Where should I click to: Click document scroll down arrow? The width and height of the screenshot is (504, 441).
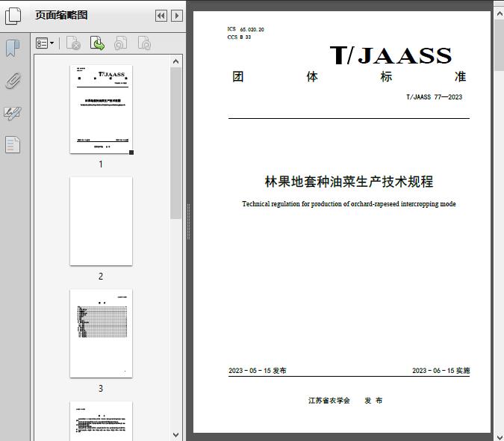point(500,437)
